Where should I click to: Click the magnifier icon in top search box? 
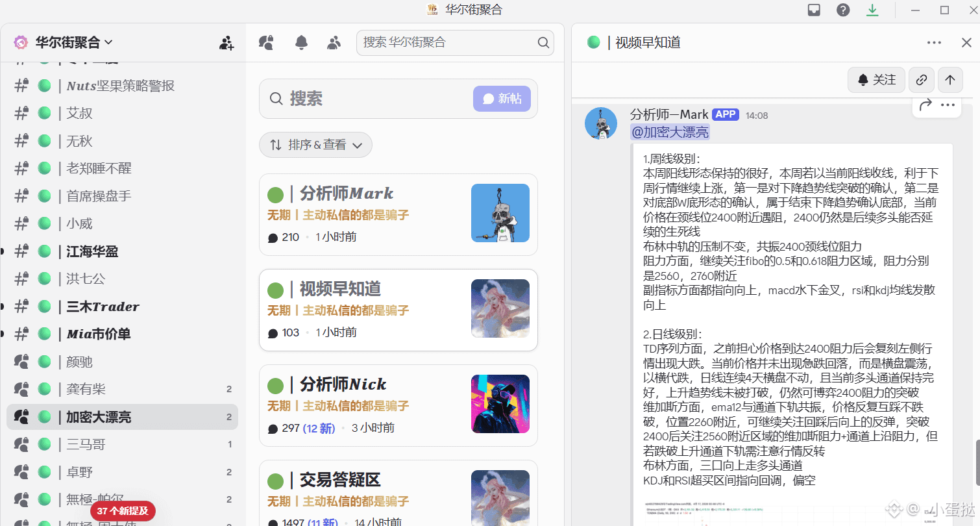pos(543,43)
